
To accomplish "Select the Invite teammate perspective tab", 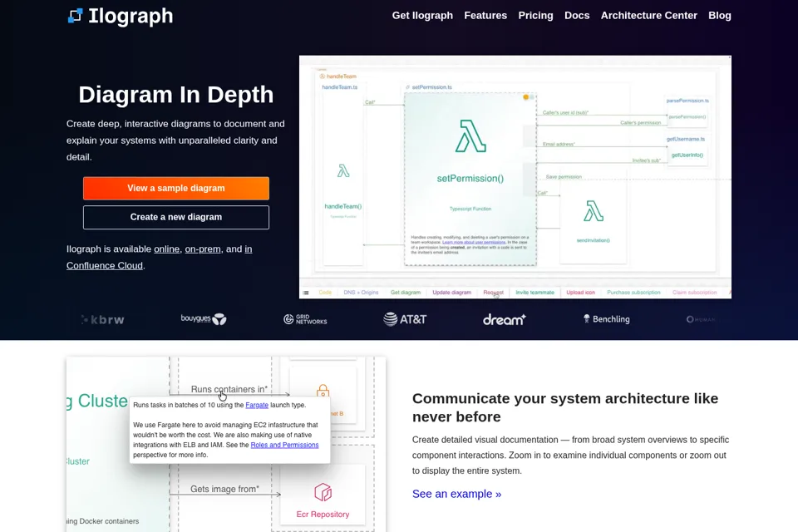I will [534, 293].
